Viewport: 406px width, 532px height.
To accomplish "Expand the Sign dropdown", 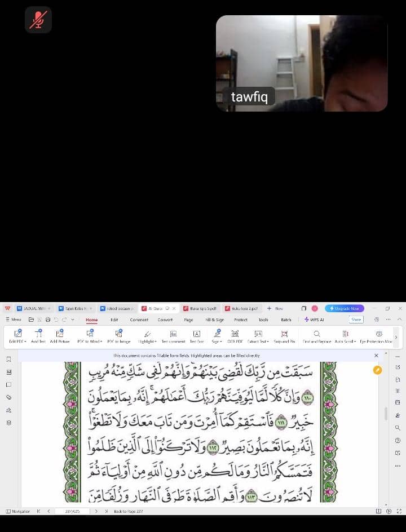I will (x=217, y=342).
